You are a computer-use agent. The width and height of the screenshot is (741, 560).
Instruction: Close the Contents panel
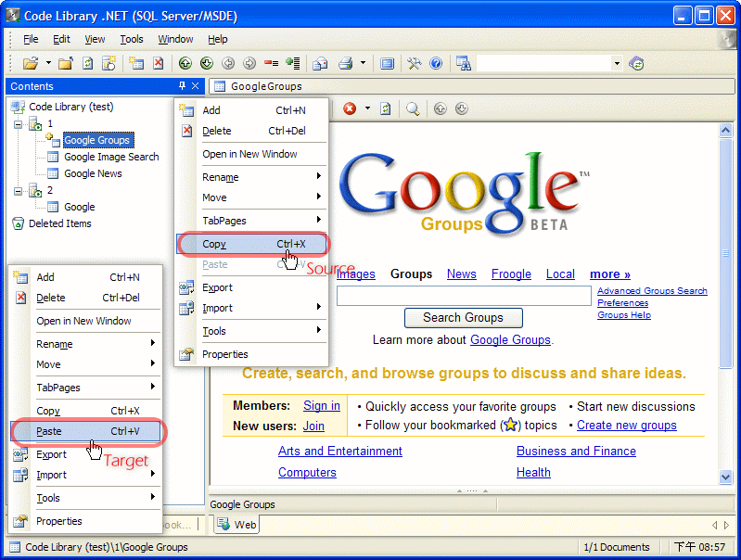click(195, 86)
